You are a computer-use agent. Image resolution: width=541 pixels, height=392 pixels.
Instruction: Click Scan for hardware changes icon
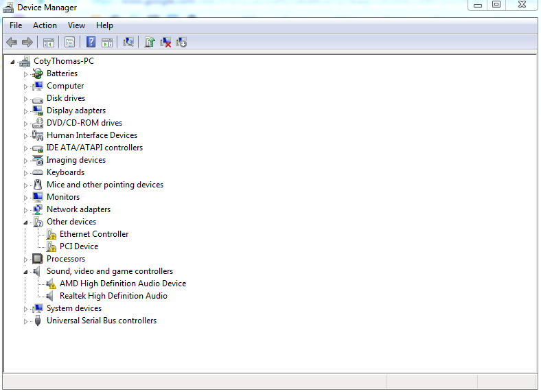click(x=128, y=42)
